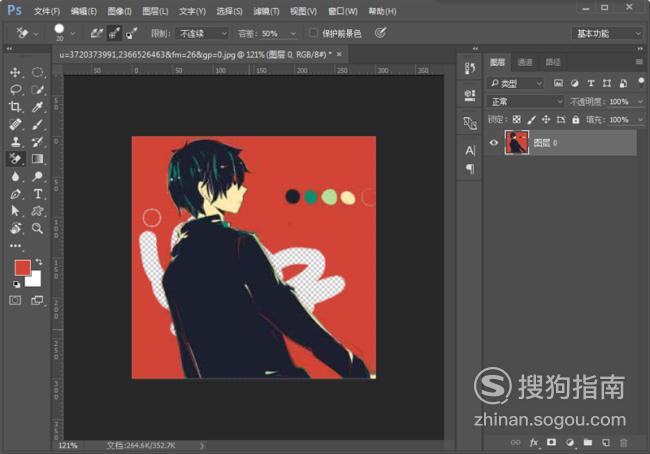Image resolution: width=650 pixels, height=454 pixels.
Task: Open the File menu
Action: tap(47, 12)
